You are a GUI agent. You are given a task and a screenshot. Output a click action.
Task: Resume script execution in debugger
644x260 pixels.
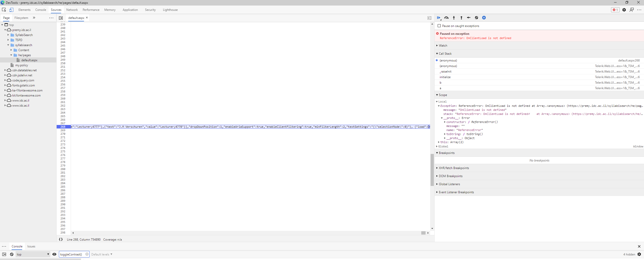point(439,18)
